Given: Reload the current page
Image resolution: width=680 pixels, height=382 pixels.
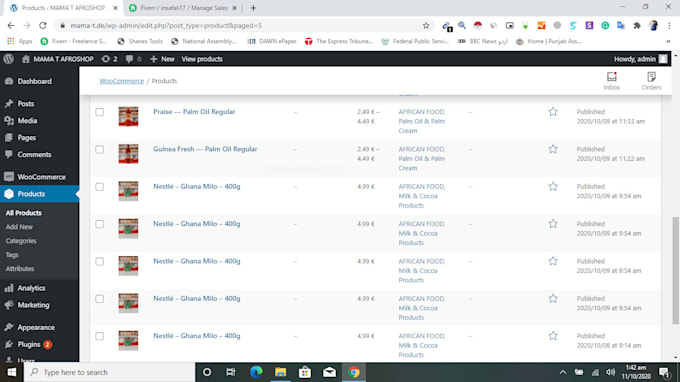Looking at the screenshot, I should 42,26.
